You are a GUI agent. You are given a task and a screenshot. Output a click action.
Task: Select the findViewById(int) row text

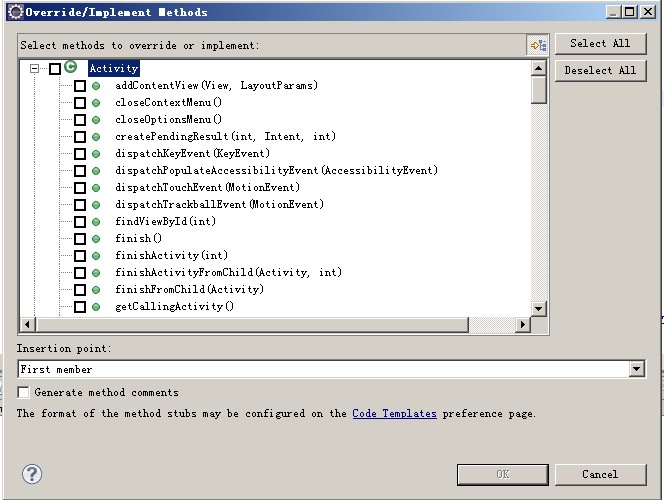(x=165, y=222)
